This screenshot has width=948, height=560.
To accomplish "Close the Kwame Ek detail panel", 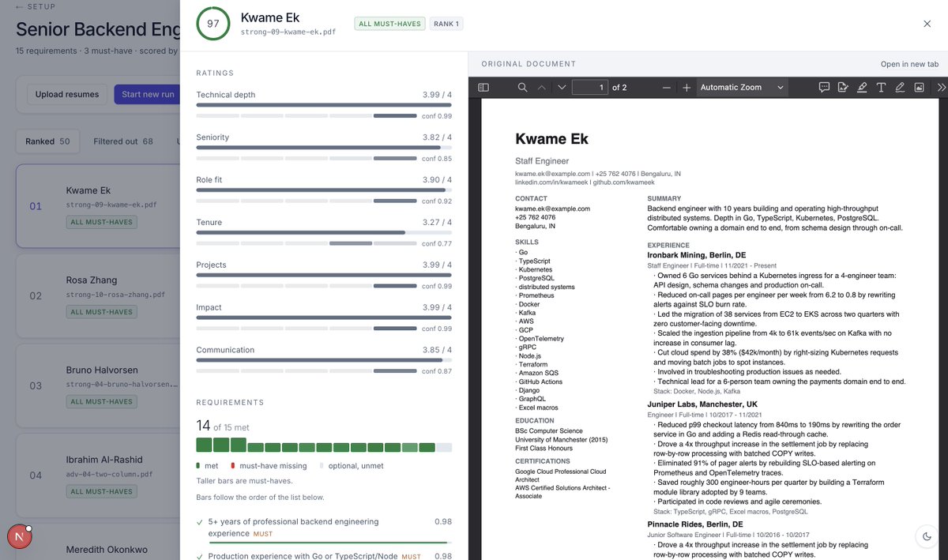I will coord(927,24).
